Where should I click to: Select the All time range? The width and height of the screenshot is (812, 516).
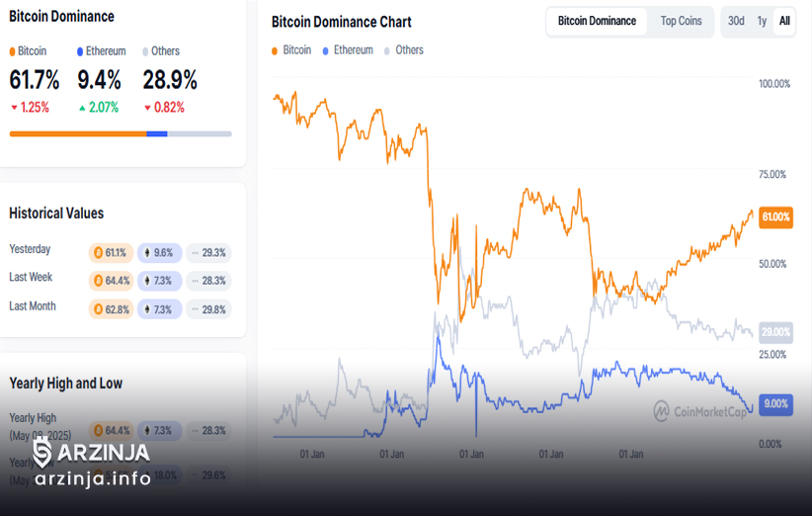pos(784,21)
